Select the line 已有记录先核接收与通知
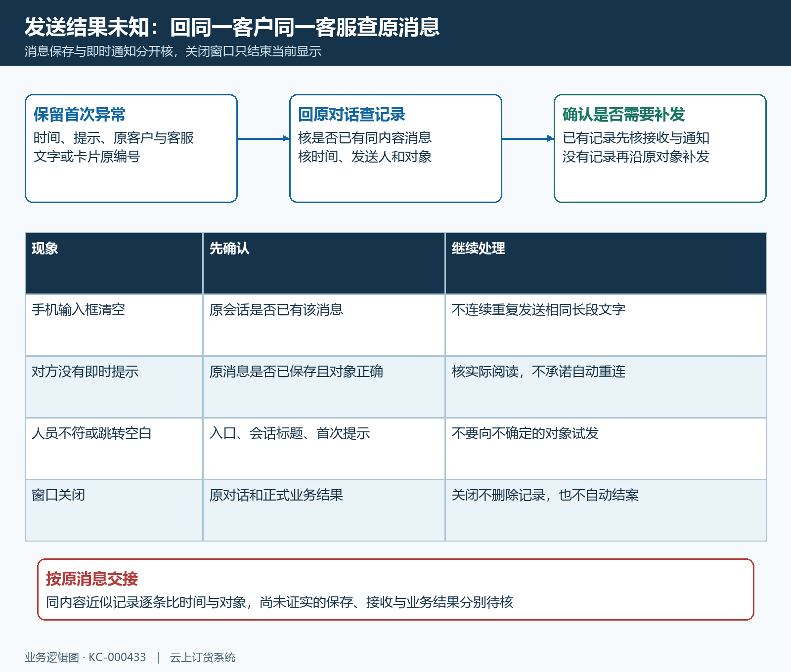Image resolution: width=791 pixels, height=672 pixels. 636,138
